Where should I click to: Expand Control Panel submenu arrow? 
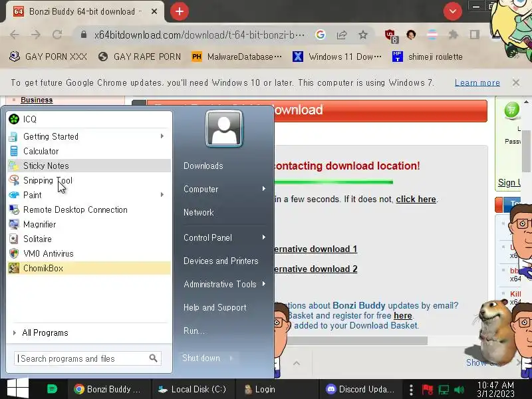(x=263, y=237)
